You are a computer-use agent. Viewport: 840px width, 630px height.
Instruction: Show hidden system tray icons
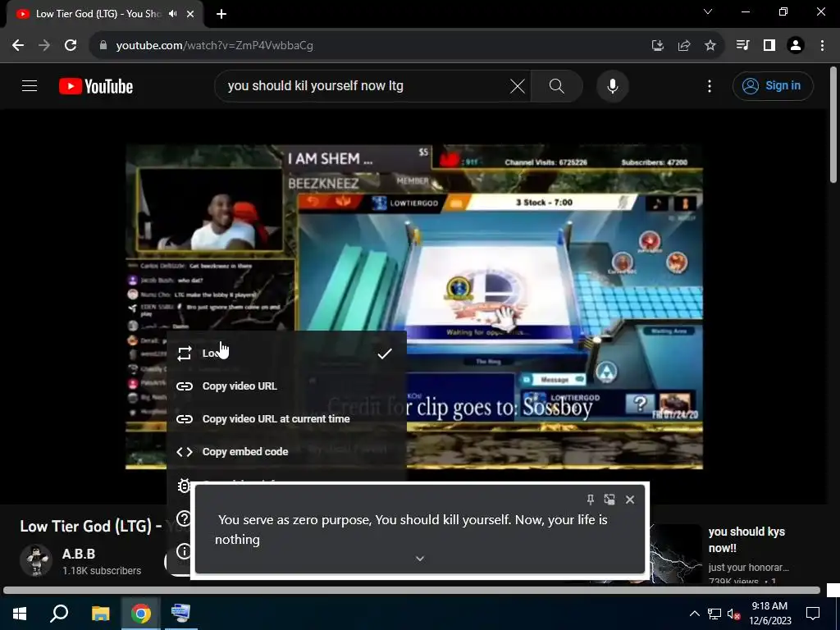[x=694, y=614]
